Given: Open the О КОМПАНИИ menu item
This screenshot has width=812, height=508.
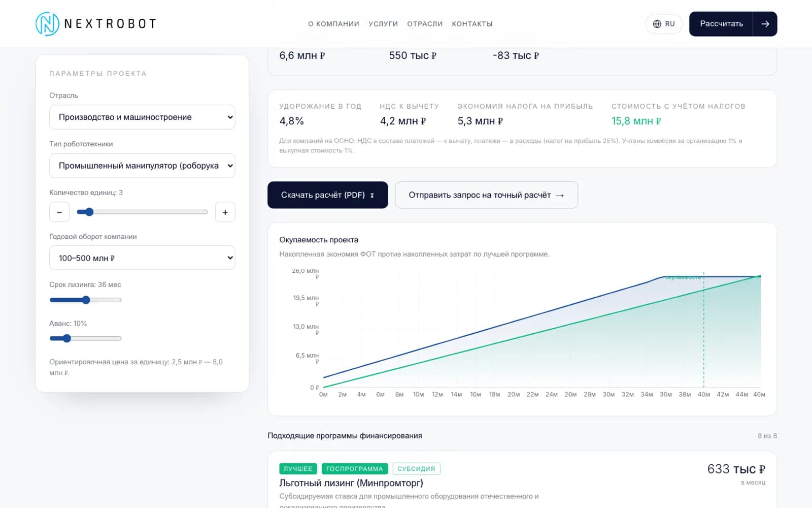Looking at the screenshot, I should [x=333, y=24].
